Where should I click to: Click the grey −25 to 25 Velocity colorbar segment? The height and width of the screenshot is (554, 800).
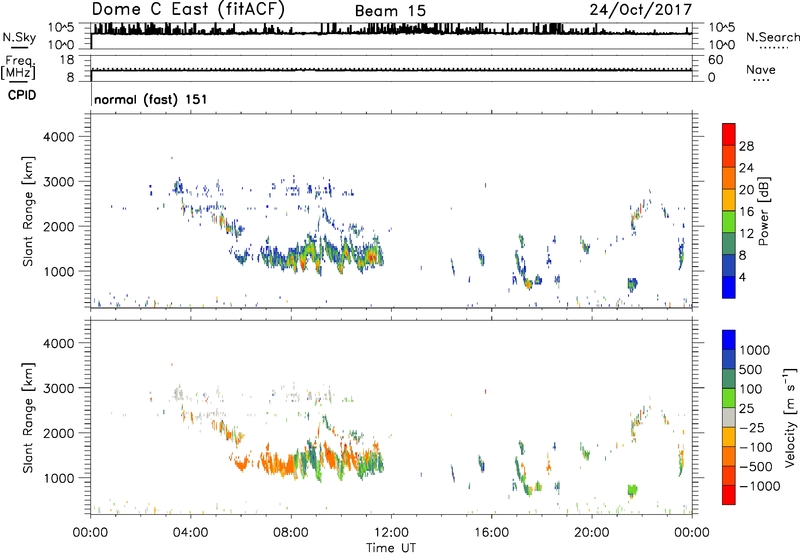coord(729,417)
